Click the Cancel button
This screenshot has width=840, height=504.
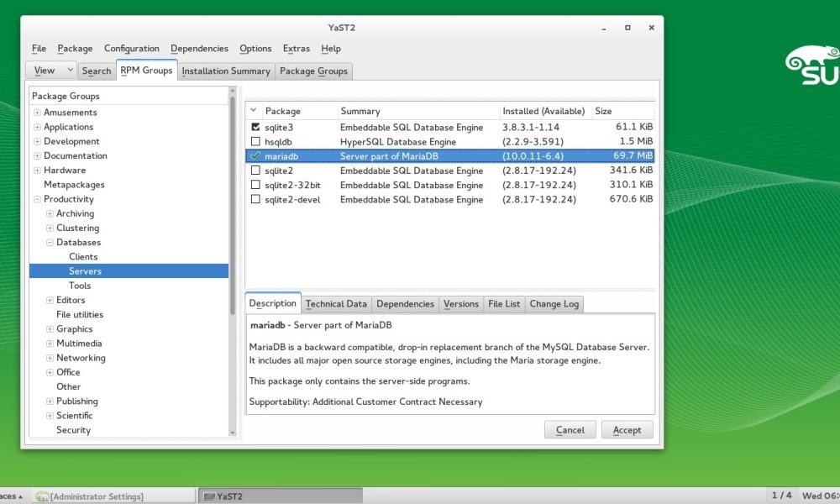(570, 429)
